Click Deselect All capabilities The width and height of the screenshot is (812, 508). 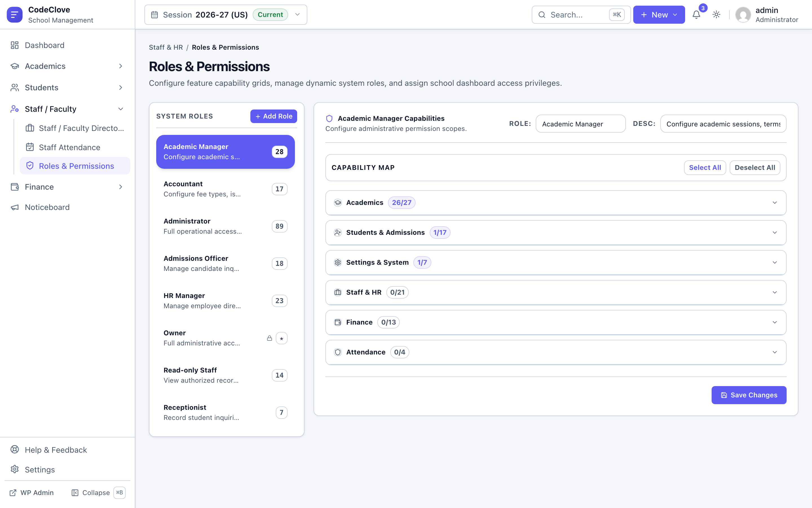point(755,168)
